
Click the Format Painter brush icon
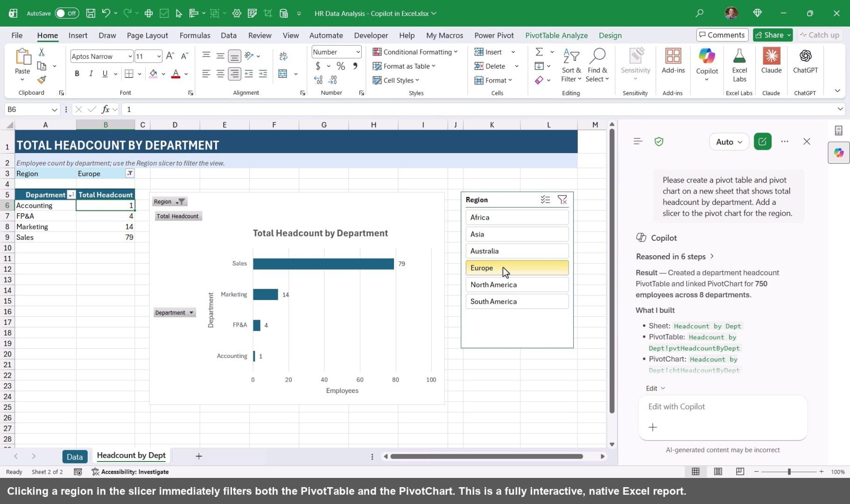[42, 80]
